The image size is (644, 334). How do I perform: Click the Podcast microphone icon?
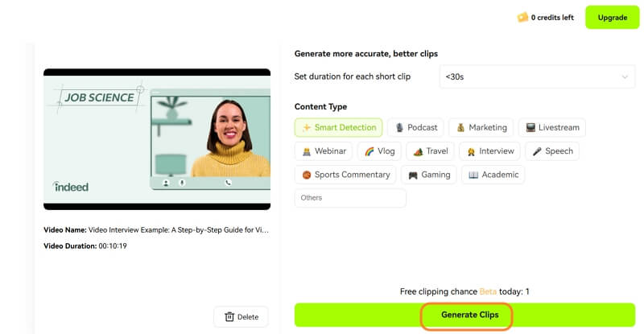[x=399, y=128]
